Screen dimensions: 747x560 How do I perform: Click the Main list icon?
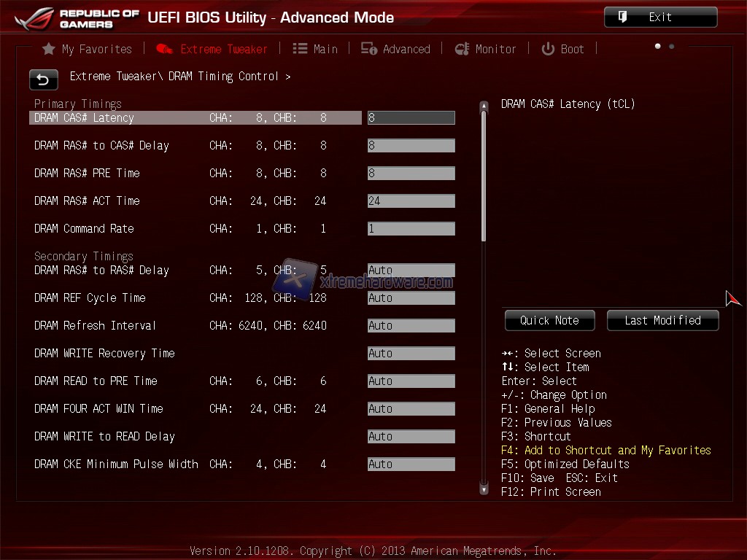click(x=300, y=49)
